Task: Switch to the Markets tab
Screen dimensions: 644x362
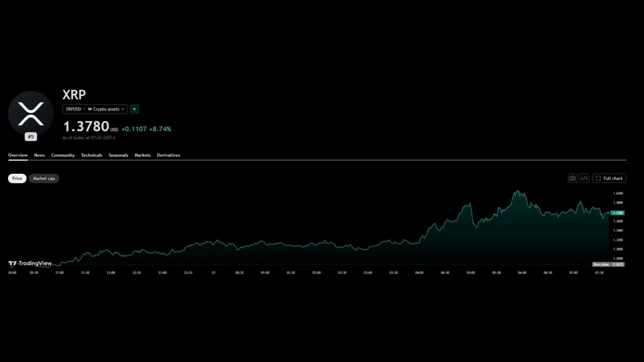Action: click(143, 155)
